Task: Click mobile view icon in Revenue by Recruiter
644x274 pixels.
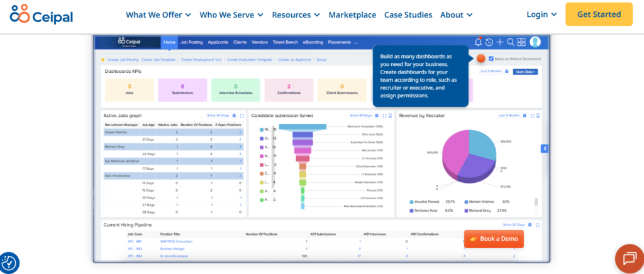Action: tap(538, 116)
